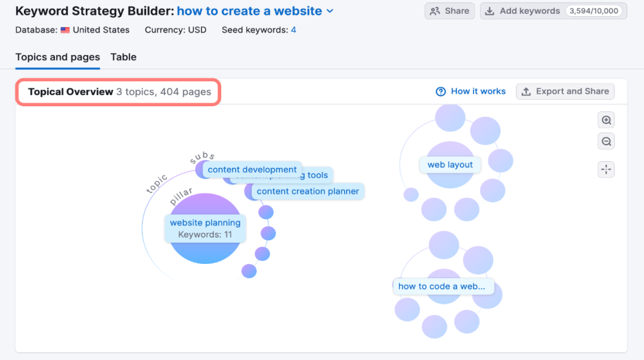
Task: Switch to the Table tab
Action: pos(123,57)
